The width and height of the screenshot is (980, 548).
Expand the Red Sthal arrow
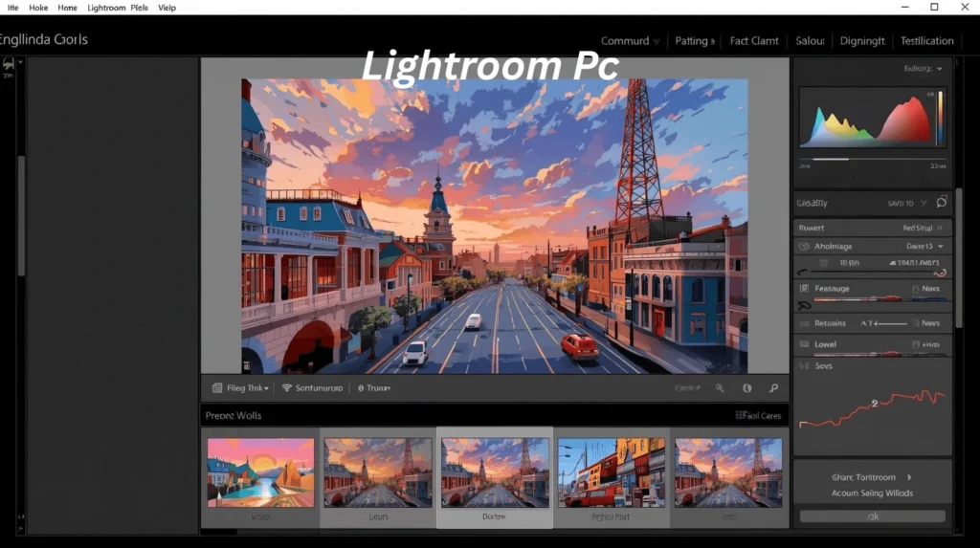coord(940,228)
